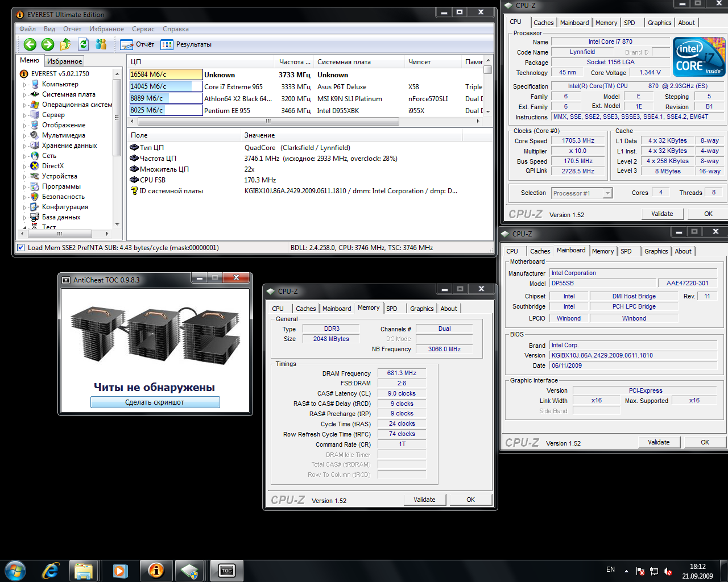Open the Сервис menu in EVEREST
Screen dimensions: 728x582
(143, 29)
